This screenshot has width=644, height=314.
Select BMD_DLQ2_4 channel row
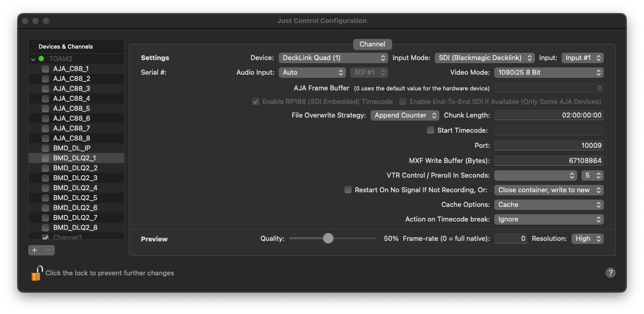tap(76, 188)
